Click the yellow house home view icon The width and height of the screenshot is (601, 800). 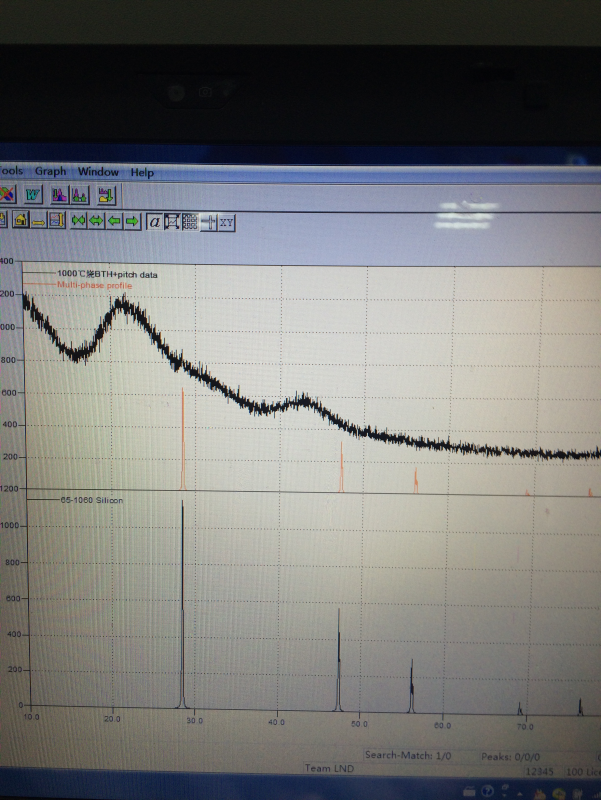[20, 220]
